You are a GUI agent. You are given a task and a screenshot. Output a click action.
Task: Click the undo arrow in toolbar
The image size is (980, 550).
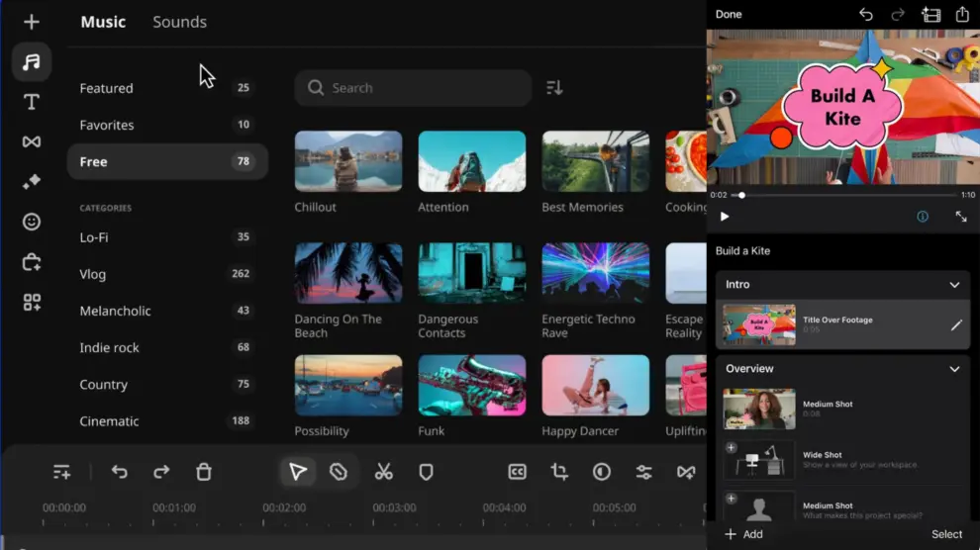[x=120, y=472]
